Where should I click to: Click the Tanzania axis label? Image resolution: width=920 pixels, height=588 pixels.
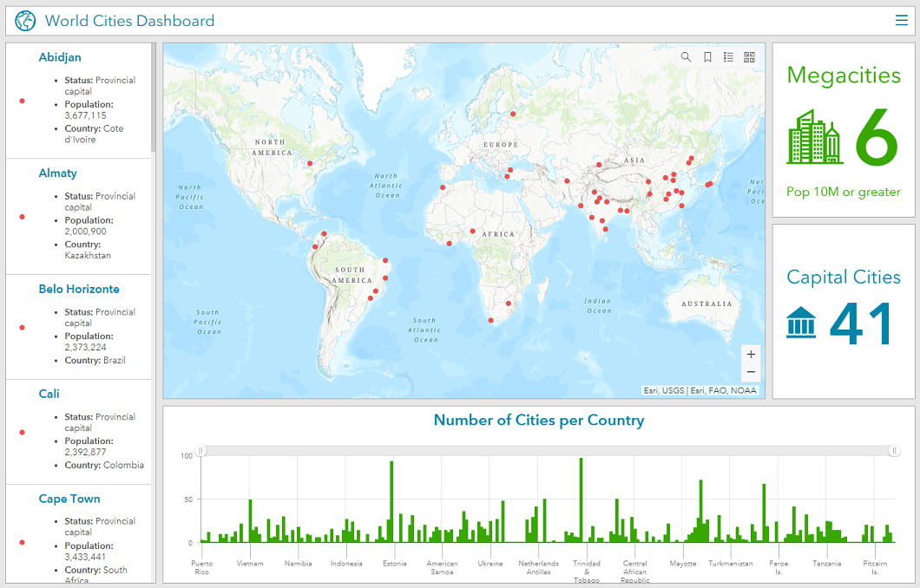coord(827,564)
